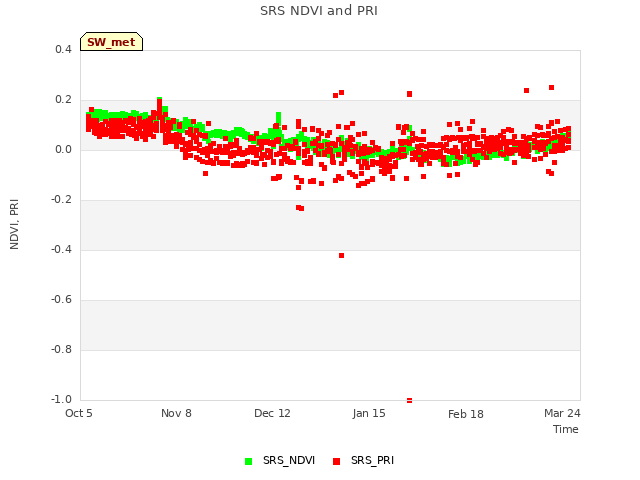Click the SW_met annotation label
Screen dimensions: 640x480
pyautogui.click(x=111, y=42)
